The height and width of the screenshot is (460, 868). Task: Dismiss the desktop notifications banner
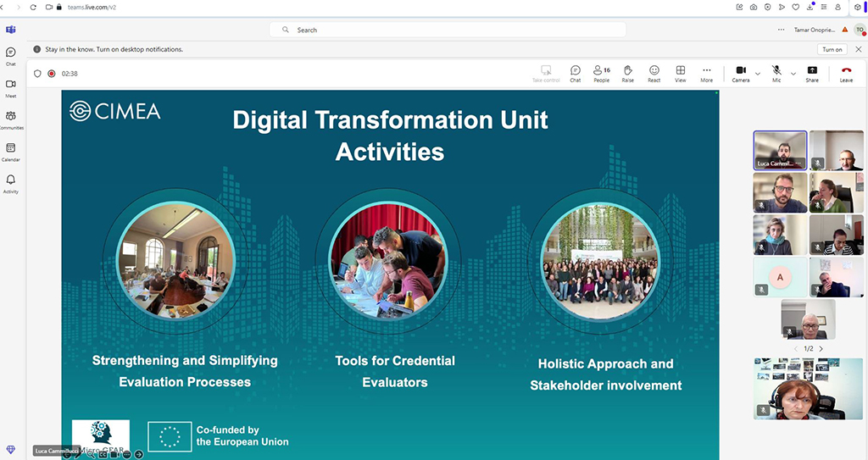pyautogui.click(x=858, y=49)
